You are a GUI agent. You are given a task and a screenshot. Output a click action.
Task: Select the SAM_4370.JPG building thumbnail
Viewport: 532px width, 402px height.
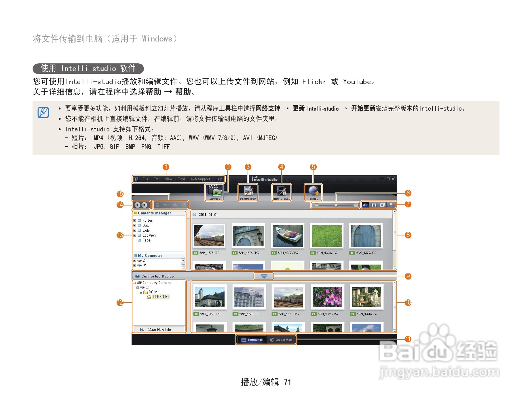click(x=249, y=297)
